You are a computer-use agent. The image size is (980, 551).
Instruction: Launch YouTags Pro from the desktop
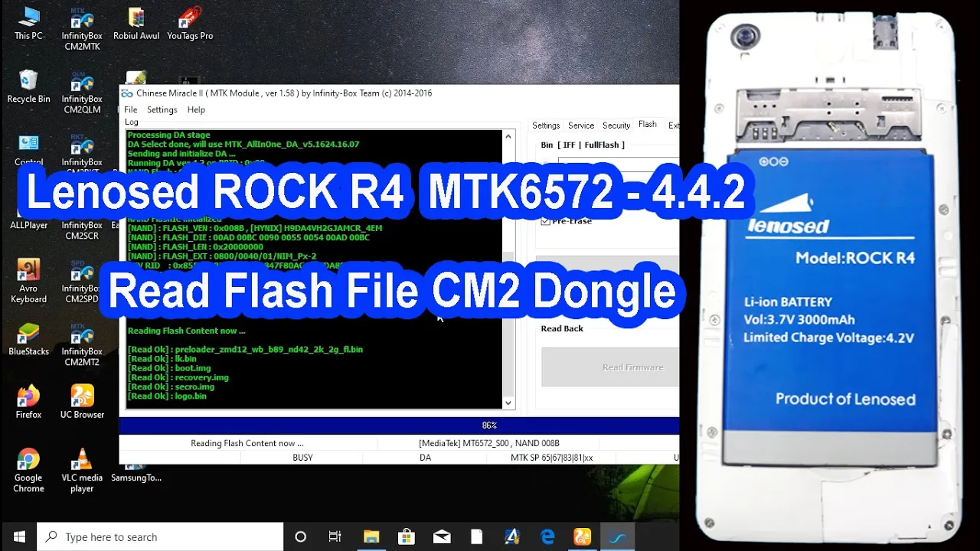(x=190, y=23)
